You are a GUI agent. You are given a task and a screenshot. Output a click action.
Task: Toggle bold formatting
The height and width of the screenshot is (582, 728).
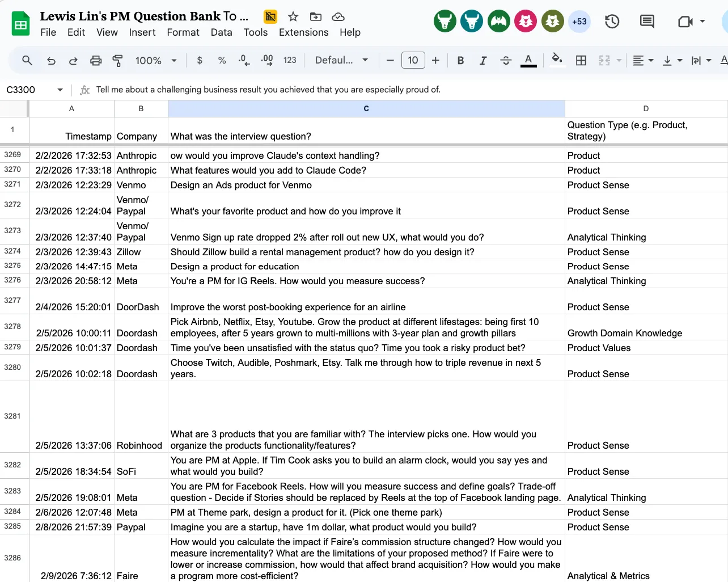coord(460,60)
